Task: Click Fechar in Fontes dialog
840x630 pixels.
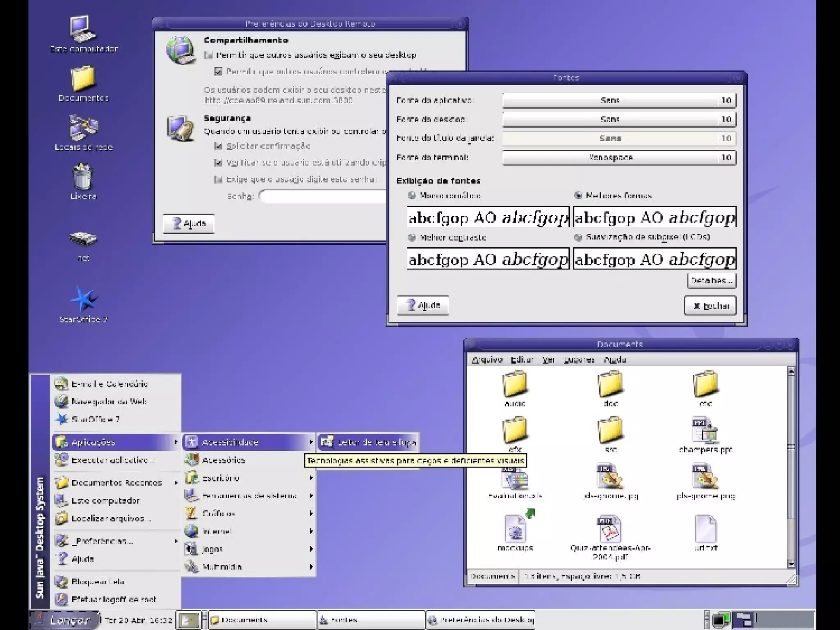Action: click(710, 306)
